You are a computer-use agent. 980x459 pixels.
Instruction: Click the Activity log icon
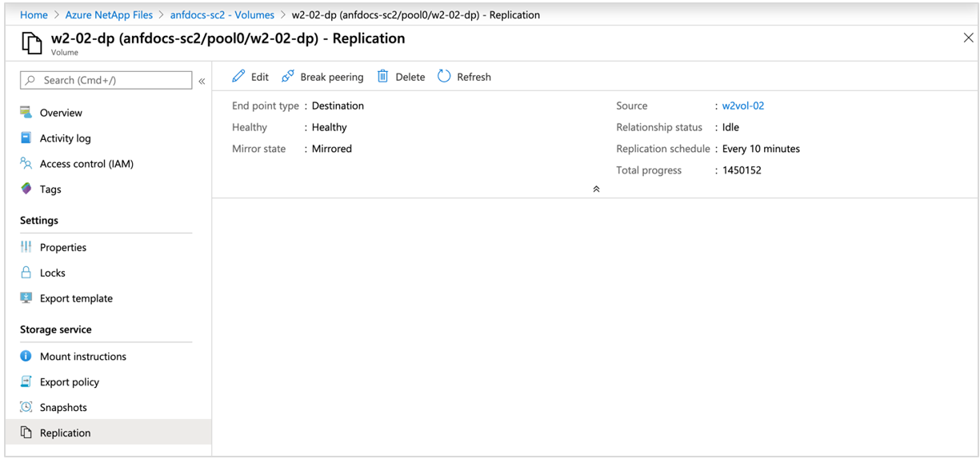[26, 138]
